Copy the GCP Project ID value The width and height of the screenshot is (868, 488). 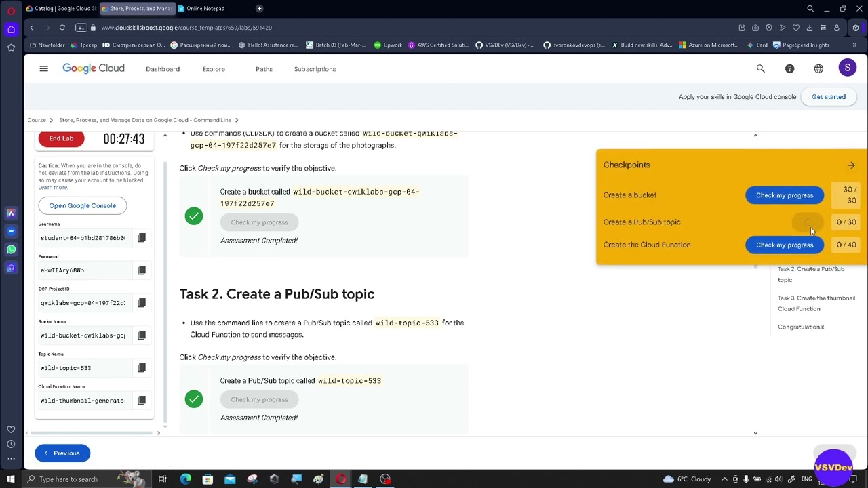[142, 303]
